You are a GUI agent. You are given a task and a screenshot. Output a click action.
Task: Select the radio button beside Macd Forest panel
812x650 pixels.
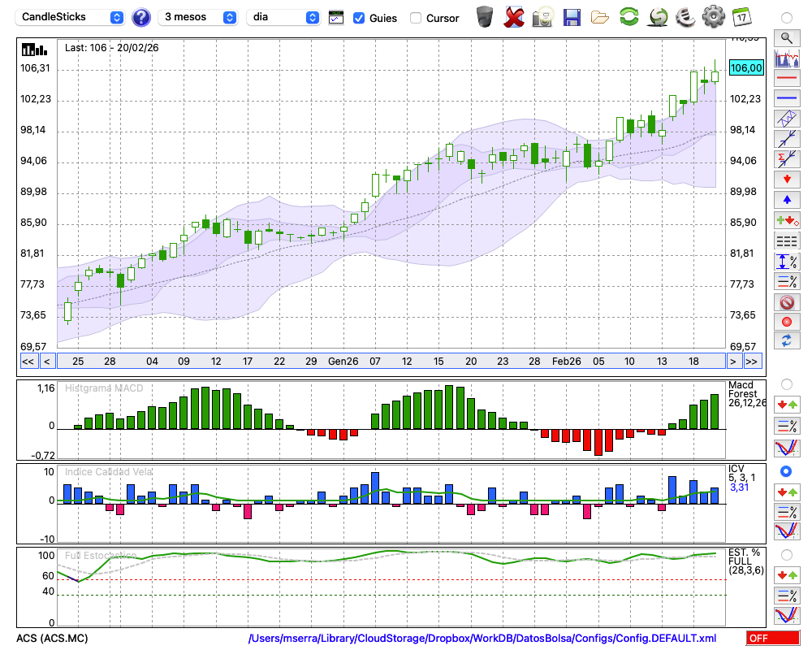click(x=786, y=383)
